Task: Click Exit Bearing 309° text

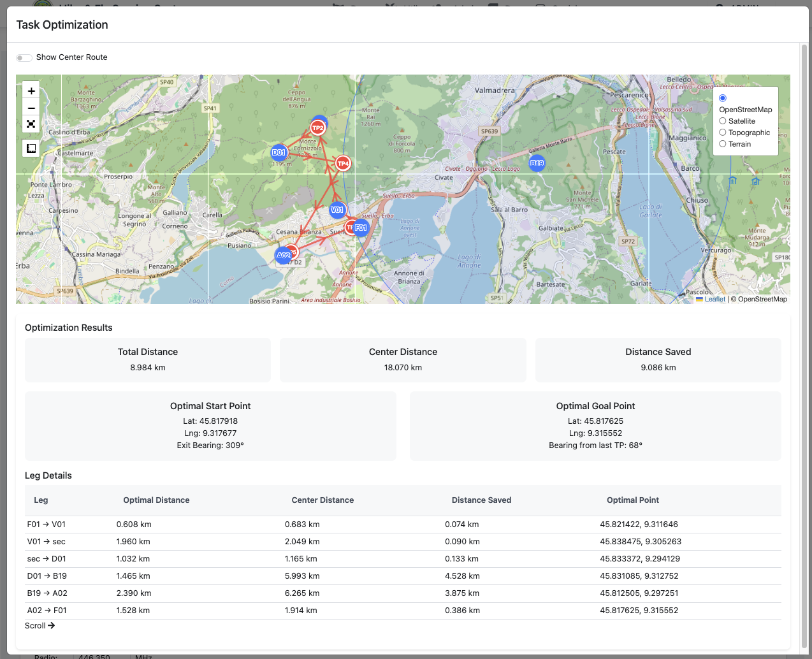Action: coord(210,445)
